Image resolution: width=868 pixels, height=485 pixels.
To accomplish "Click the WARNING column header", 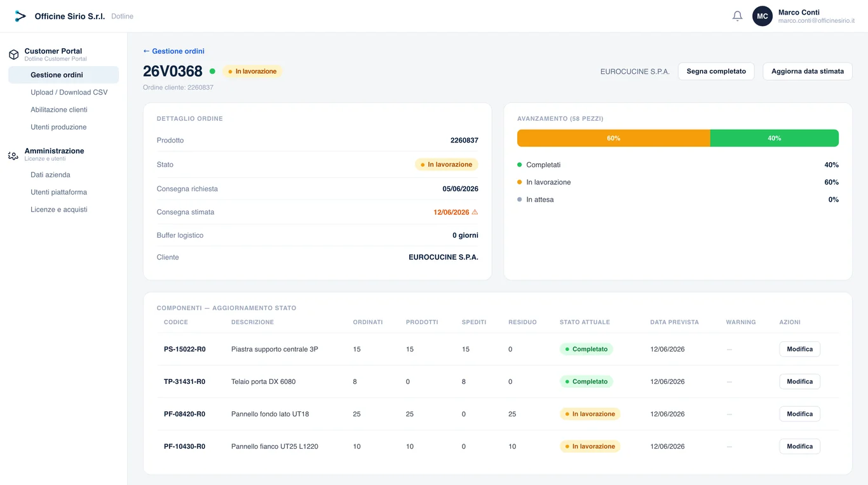I will 741,322.
